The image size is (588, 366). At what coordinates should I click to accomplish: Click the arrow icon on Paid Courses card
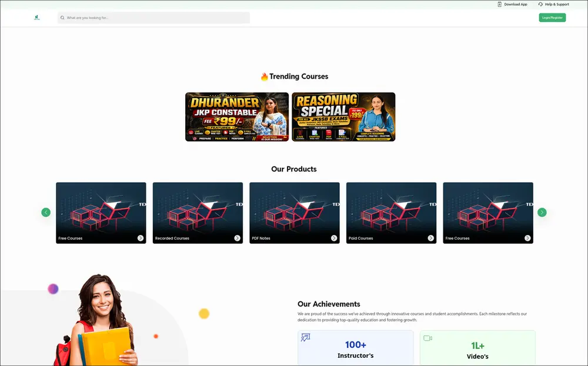tap(430, 239)
